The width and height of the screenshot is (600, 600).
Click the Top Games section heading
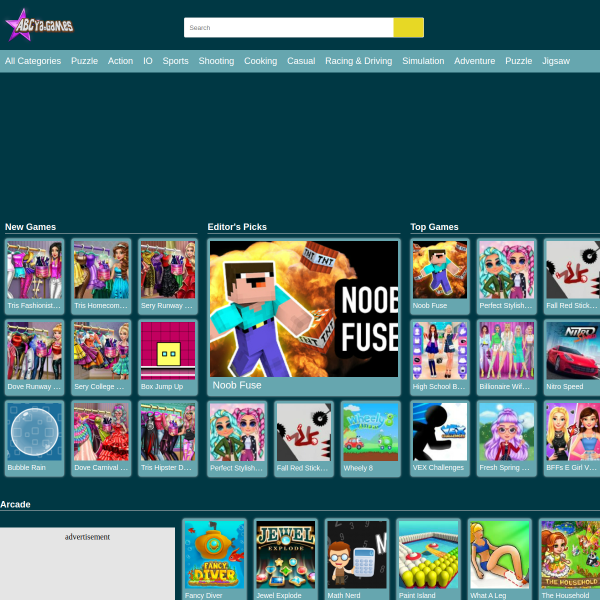click(x=434, y=227)
